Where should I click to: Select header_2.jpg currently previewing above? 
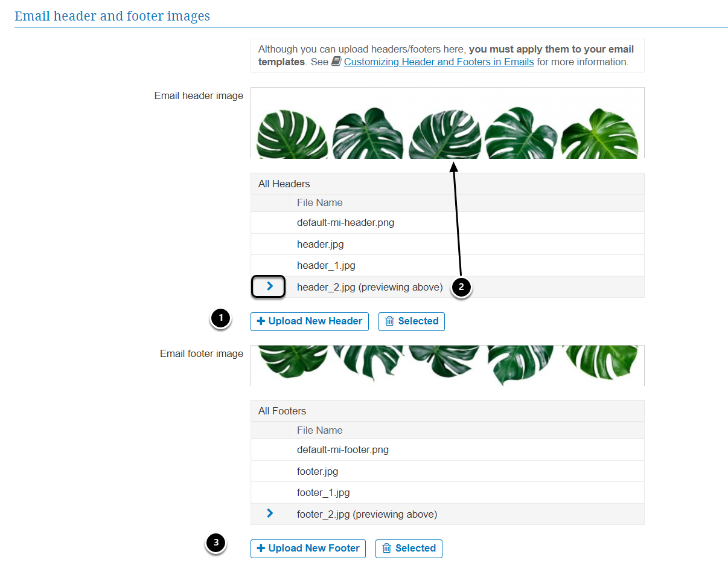(369, 288)
